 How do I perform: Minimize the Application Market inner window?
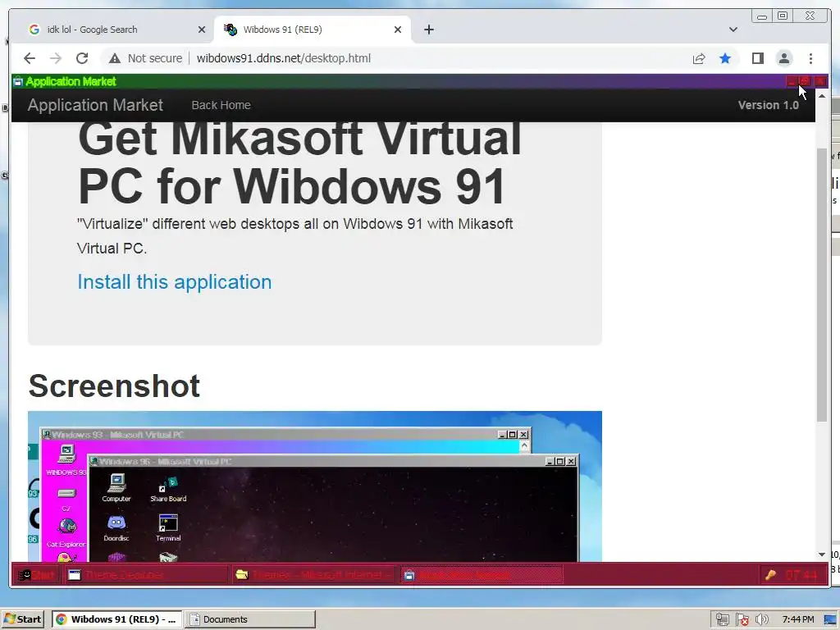click(792, 81)
